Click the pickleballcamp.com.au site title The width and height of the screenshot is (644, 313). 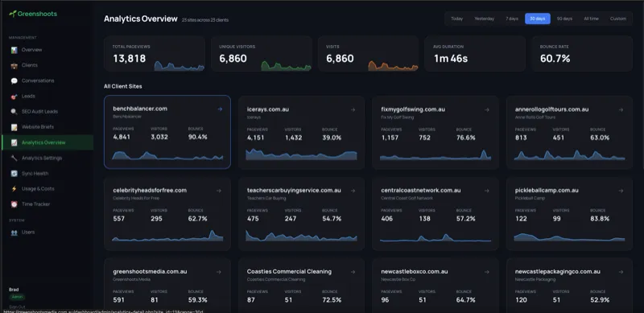click(x=547, y=191)
